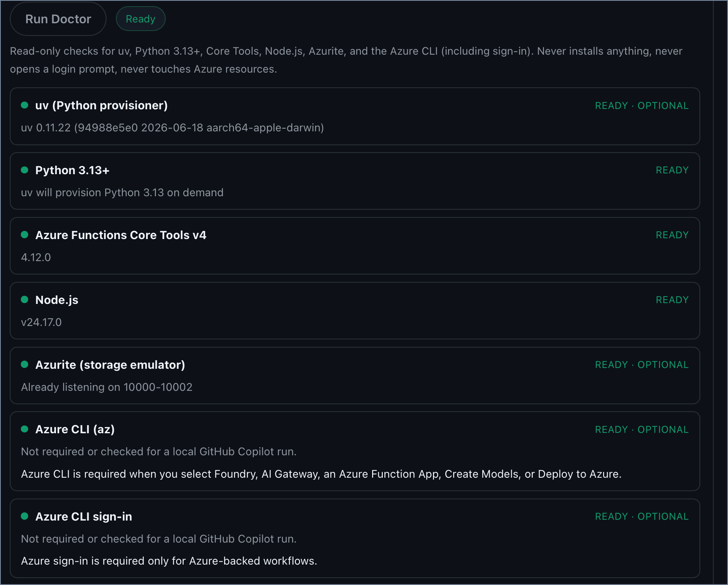Select the Node.js heading

click(57, 300)
